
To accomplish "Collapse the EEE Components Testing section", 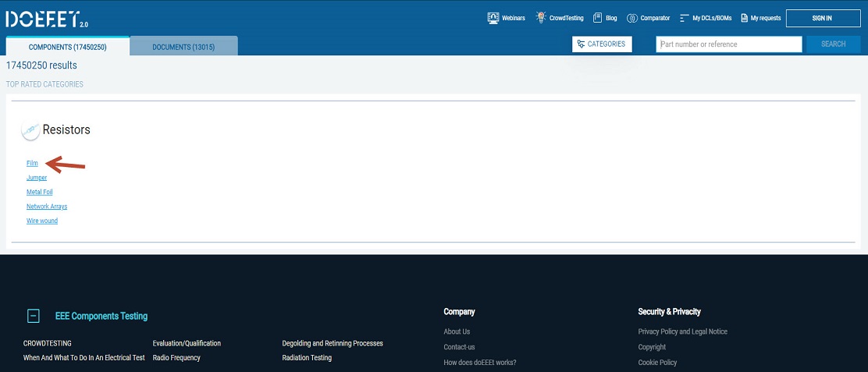I will coord(34,316).
